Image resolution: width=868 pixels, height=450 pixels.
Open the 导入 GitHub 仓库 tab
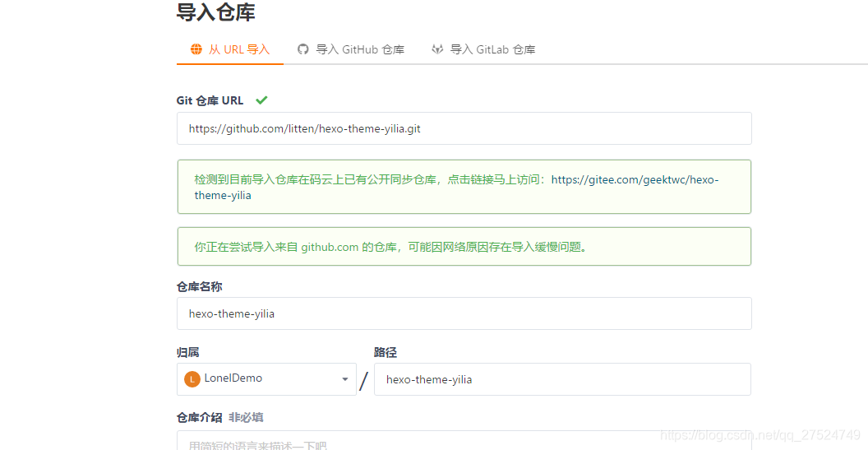[x=351, y=49]
